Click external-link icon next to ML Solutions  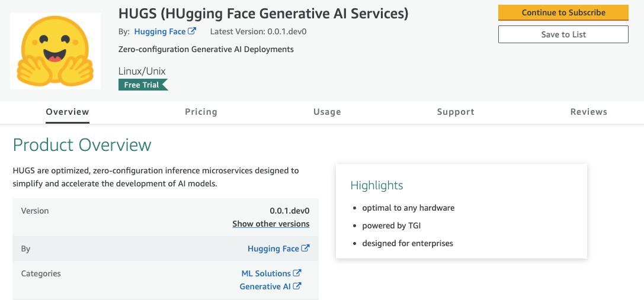[x=297, y=273]
